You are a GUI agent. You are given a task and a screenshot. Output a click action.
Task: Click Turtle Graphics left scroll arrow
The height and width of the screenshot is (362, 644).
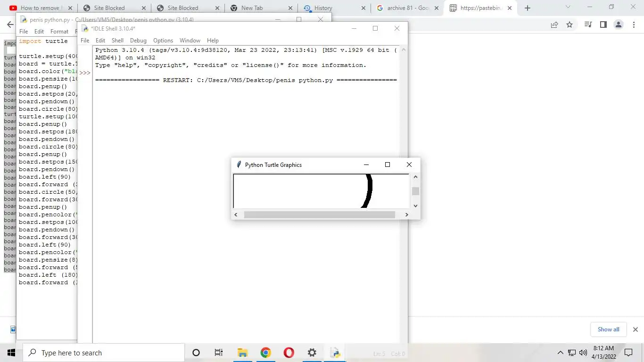point(236,214)
